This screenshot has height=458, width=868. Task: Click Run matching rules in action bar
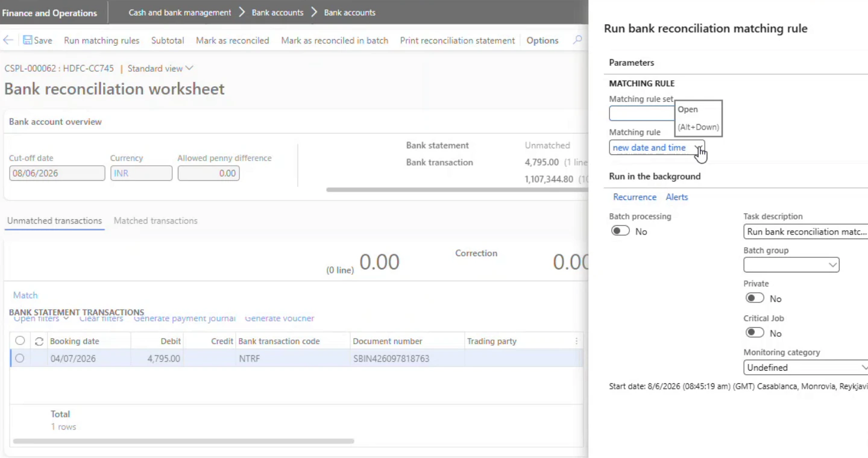(x=102, y=40)
